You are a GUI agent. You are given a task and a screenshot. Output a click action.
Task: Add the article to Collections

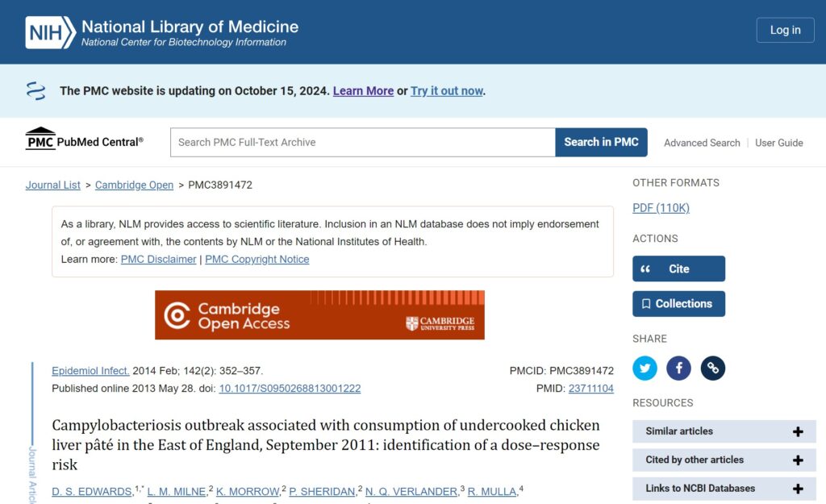[678, 304]
